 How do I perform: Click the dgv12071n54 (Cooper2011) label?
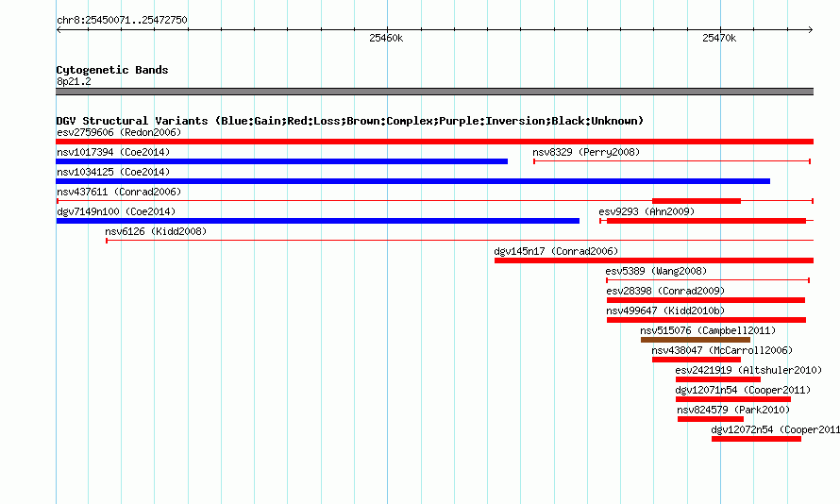coord(743,390)
